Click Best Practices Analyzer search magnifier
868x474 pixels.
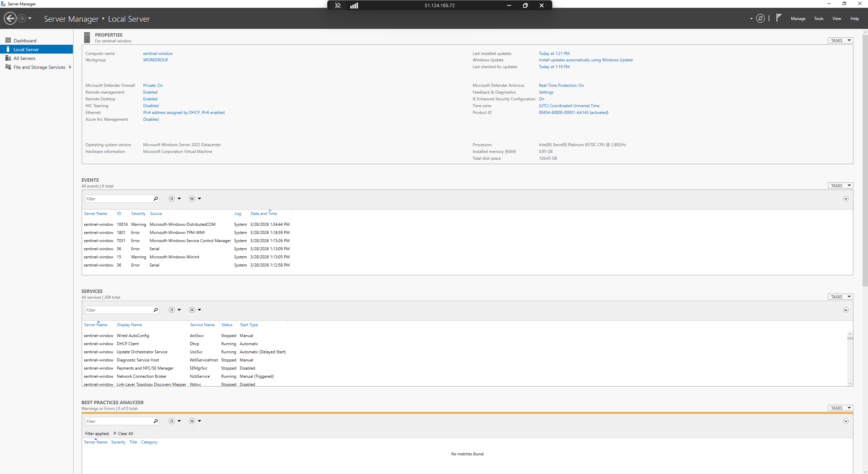point(156,421)
